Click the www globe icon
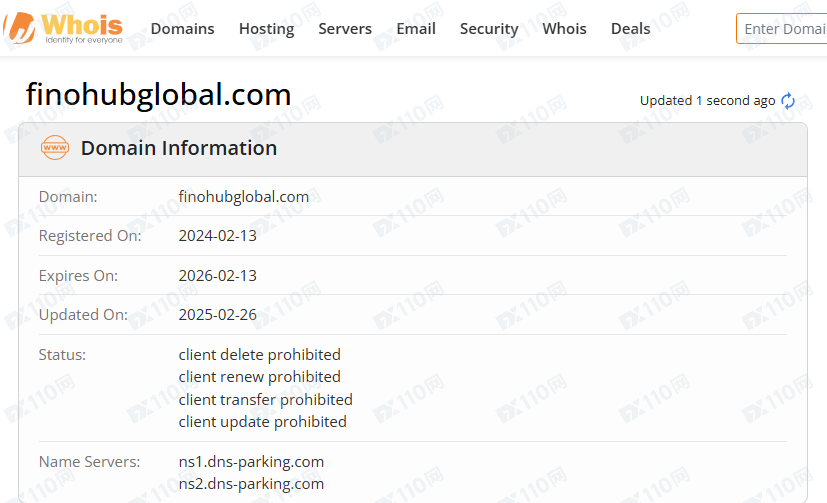Viewport: 827px width, 503px height. click(x=55, y=148)
